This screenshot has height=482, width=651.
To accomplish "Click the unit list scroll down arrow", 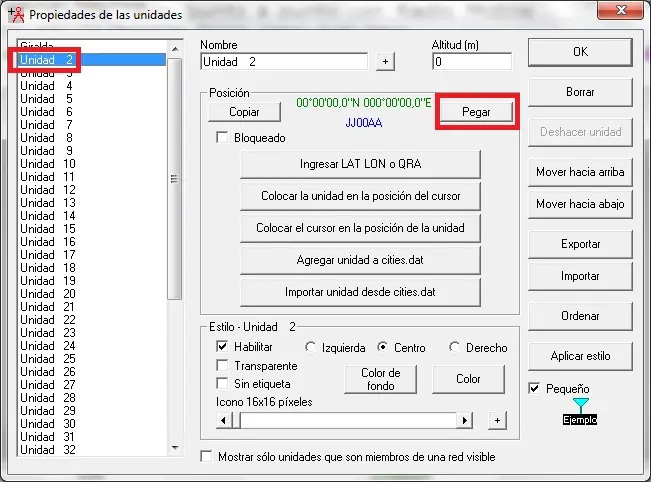I will coord(175,448).
